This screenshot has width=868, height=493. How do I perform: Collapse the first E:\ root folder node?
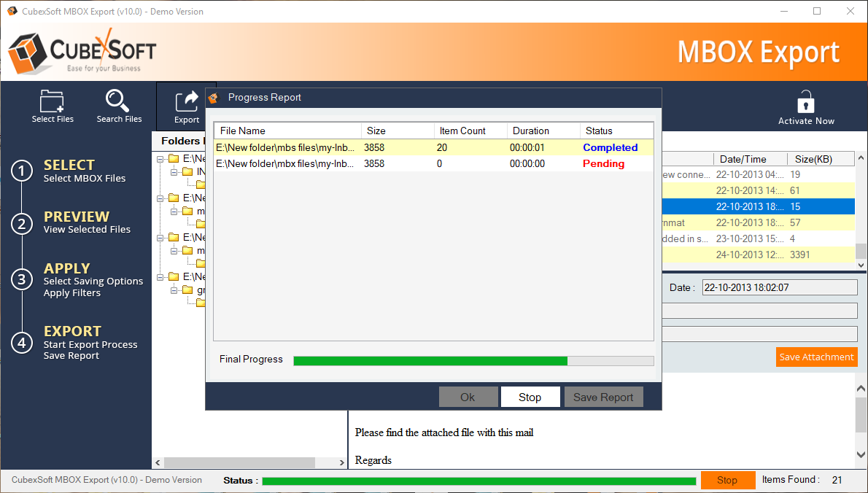tap(160, 158)
